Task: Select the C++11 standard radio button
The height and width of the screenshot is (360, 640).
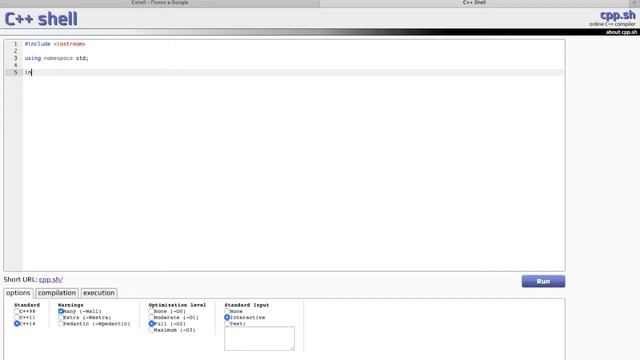Action: pyautogui.click(x=17, y=317)
